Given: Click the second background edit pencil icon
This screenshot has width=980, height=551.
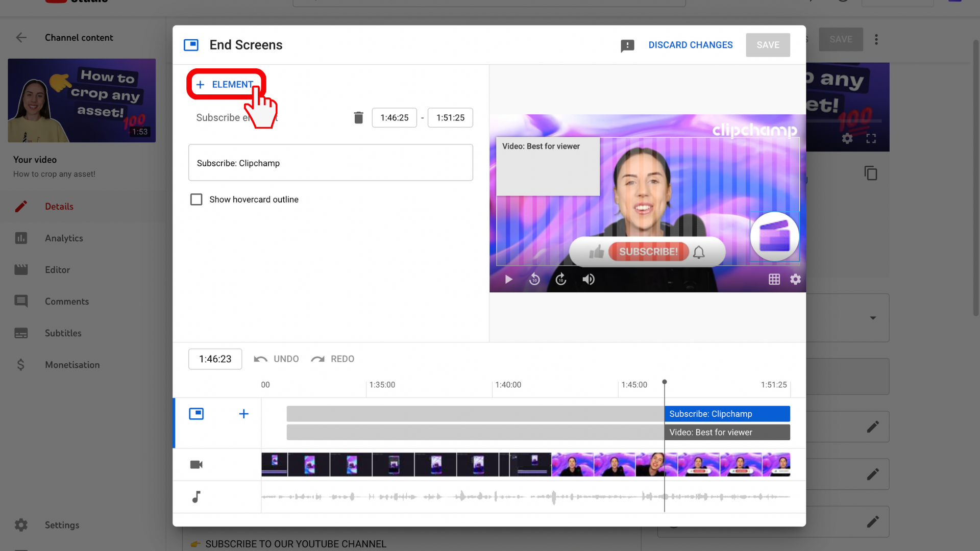Looking at the screenshot, I should (873, 474).
